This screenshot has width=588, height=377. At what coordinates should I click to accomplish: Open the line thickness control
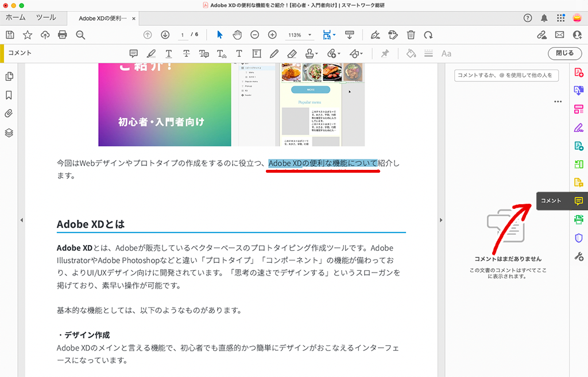point(428,53)
